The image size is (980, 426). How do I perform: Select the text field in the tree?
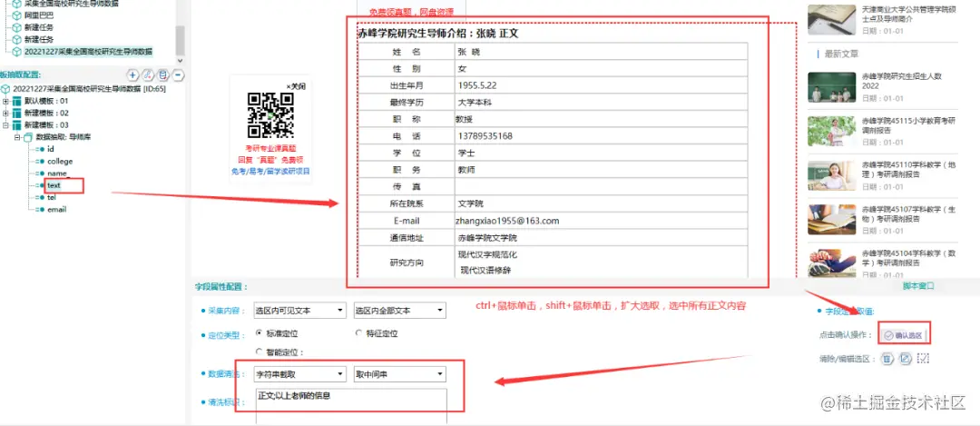[x=54, y=185]
